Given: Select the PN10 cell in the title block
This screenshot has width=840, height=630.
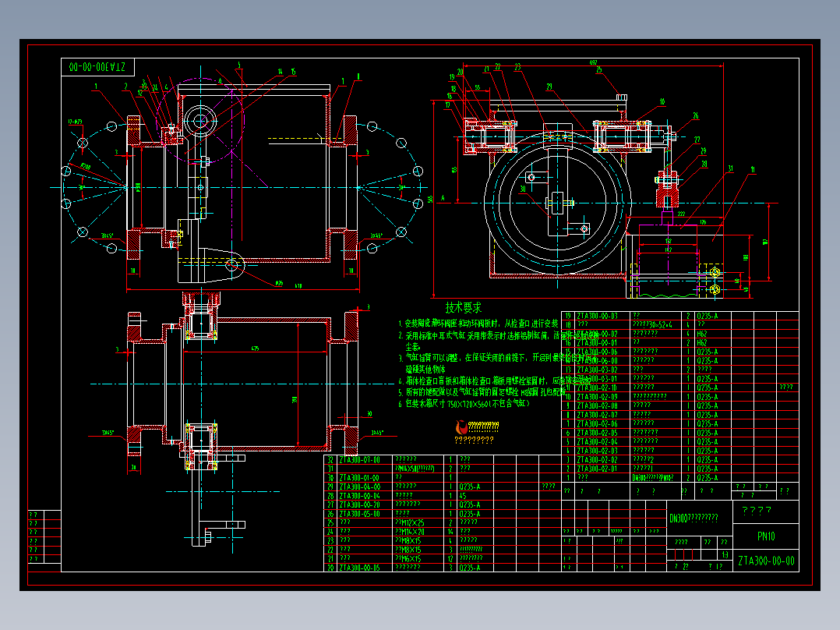Looking at the screenshot, I should [765, 536].
